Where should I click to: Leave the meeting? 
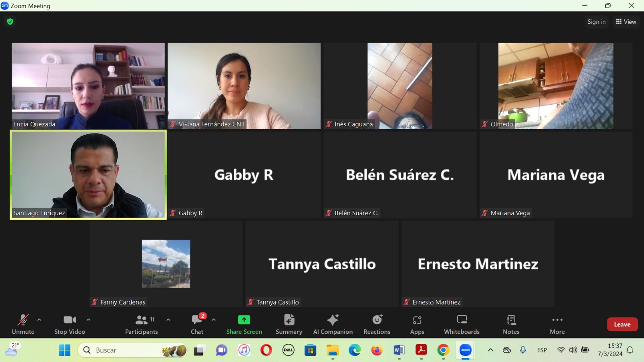pos(622,324)
